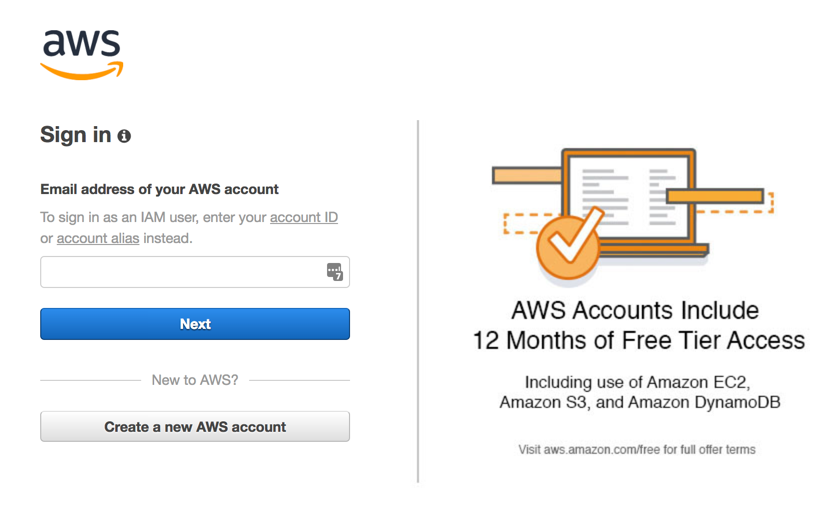Open the Sign in info icon
This screenshot has width=830, height=509.
click(x=124, y=136)
